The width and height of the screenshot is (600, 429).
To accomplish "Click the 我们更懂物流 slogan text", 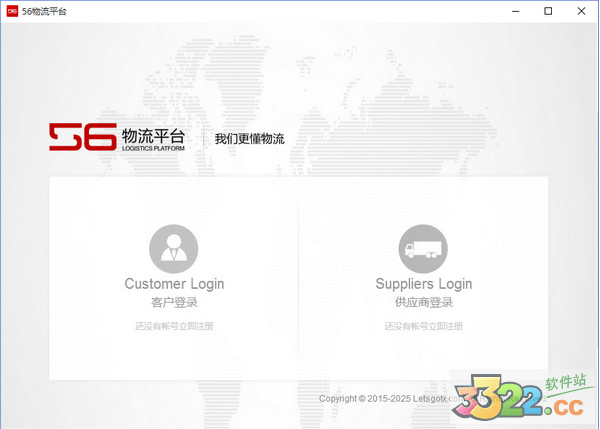I will (249, 139).
